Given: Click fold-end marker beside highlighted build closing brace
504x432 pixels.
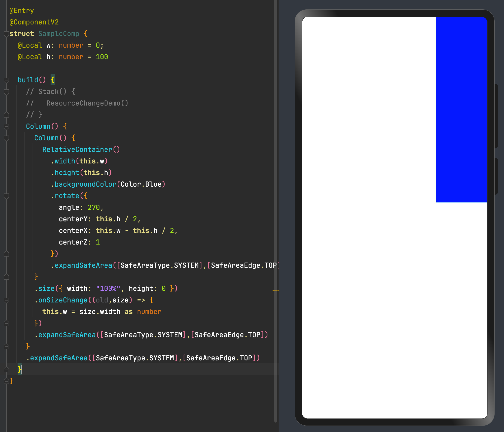Looking at the screenshot, I should (x=7, y=369).
